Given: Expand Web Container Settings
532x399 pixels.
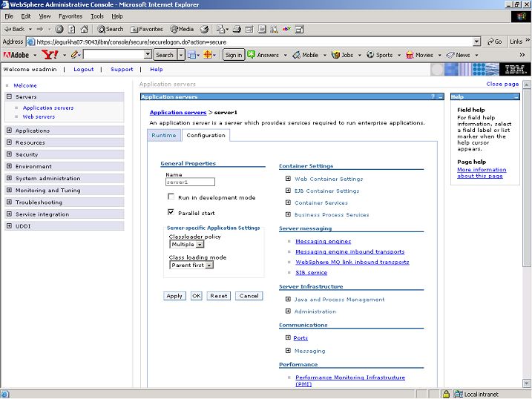Looking at the screenshot, I should click(288, 179).
